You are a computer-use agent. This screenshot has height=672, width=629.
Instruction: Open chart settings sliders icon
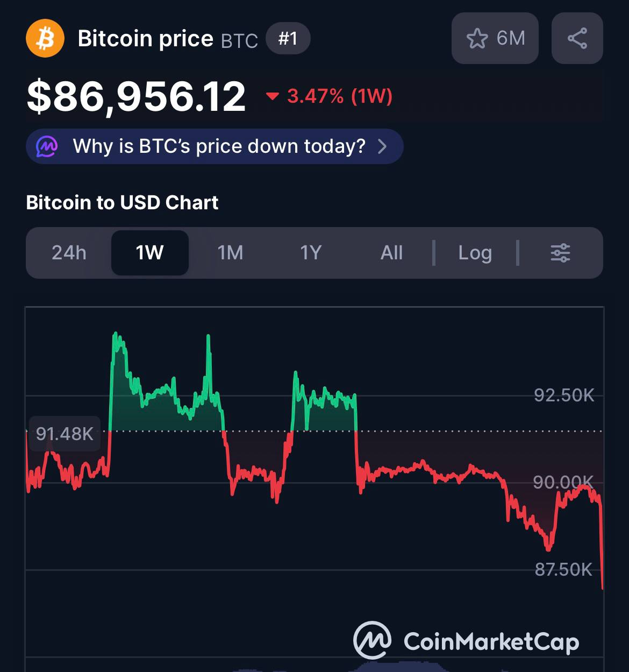[560, 253]
